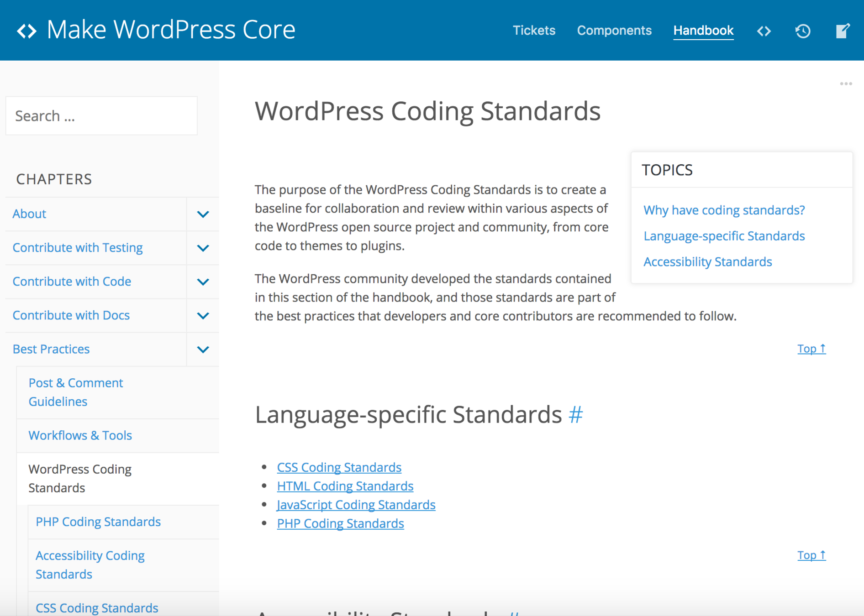Click the Make WordPress Core code logo icon
Screen dimensions: 864x616
(26, 31)
